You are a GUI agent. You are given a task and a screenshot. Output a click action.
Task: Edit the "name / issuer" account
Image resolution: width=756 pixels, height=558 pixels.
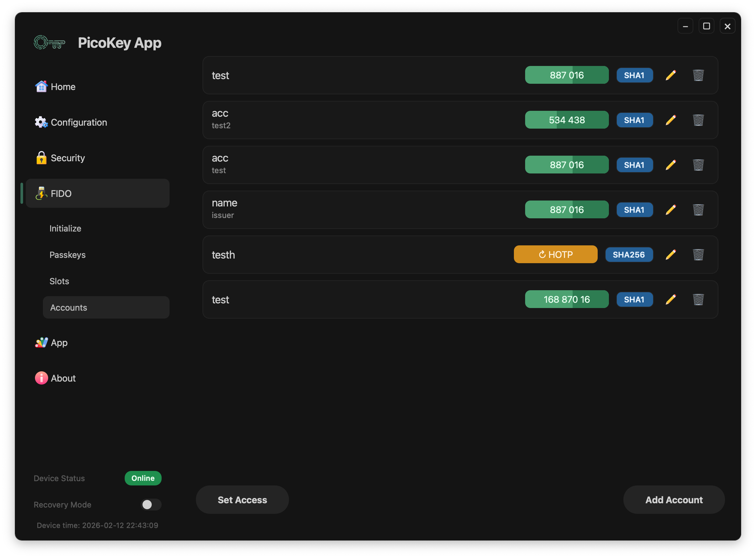click(x=670, y=209)
